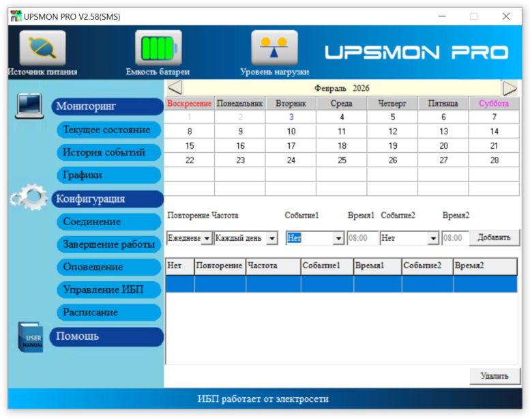
Task: Open the Расписание page
Action: point(109,313)
